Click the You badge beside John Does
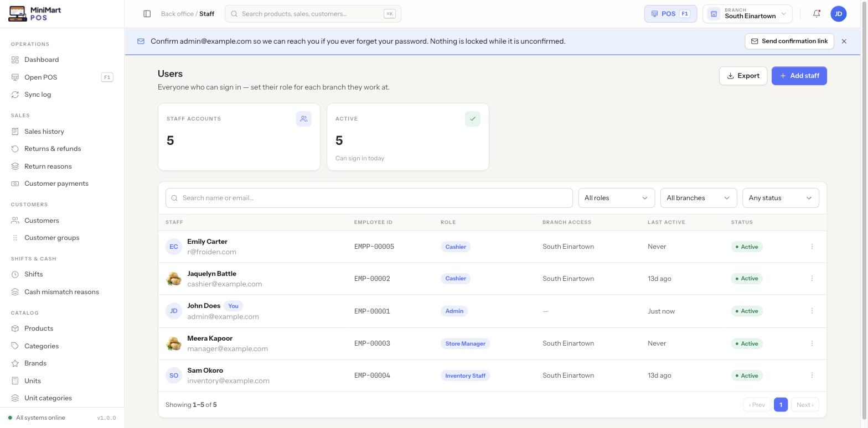The width and height of the screenshot is (868, 428). tap(233, 306)
